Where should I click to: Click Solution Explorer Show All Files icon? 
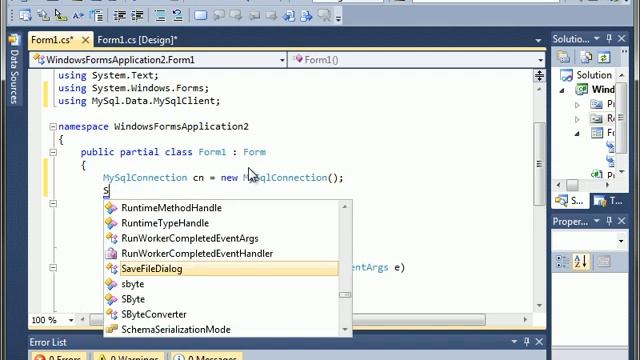click(586, 57)
